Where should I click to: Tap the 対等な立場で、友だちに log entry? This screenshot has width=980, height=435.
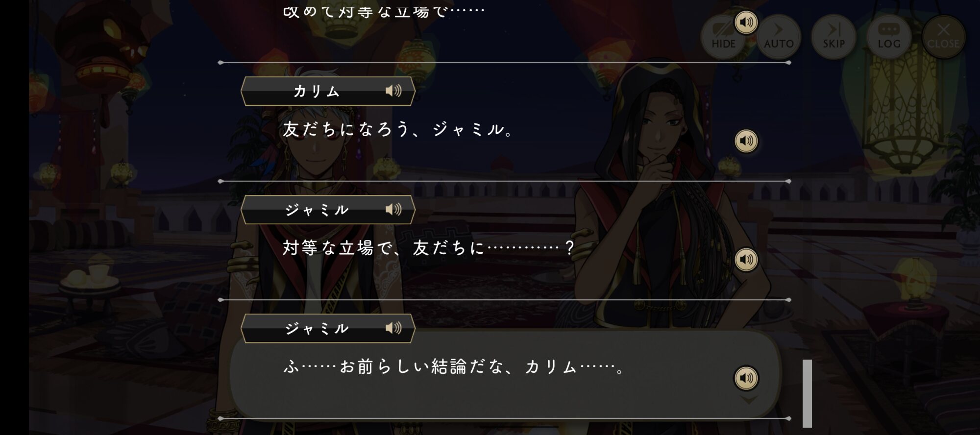coord(428,248)
